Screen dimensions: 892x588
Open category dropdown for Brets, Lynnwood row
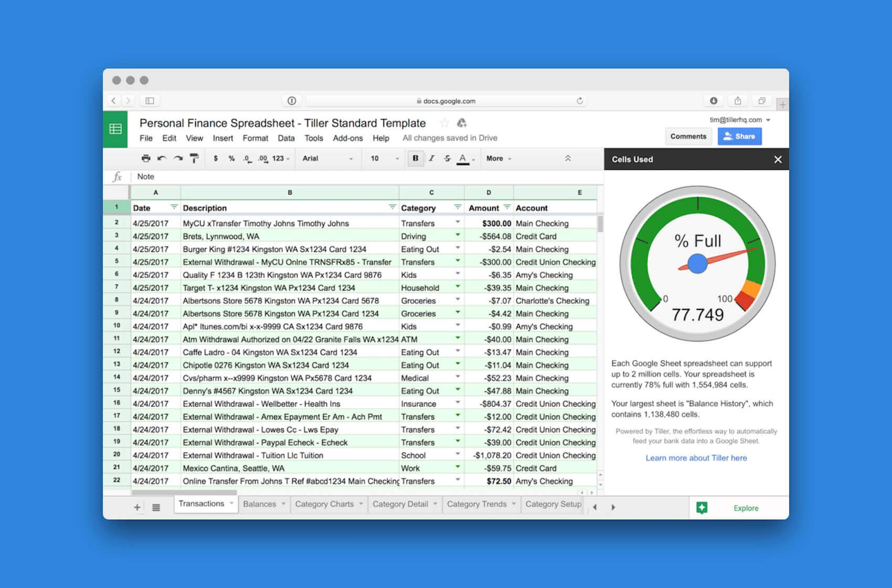tap(458, 235)
